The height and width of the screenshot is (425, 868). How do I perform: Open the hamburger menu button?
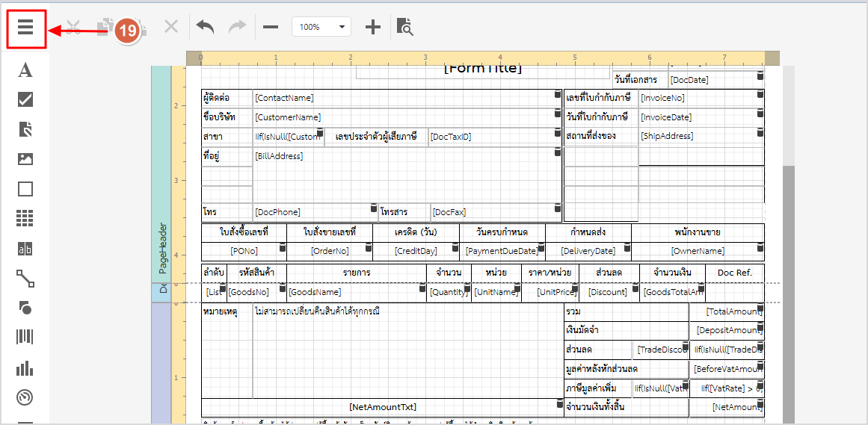(x=25, y=28)
